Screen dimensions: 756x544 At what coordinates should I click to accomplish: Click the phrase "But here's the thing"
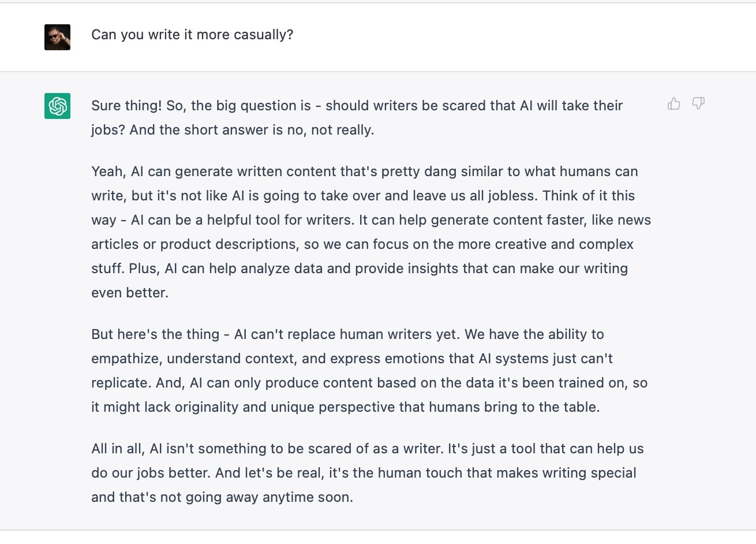point(155,334)
